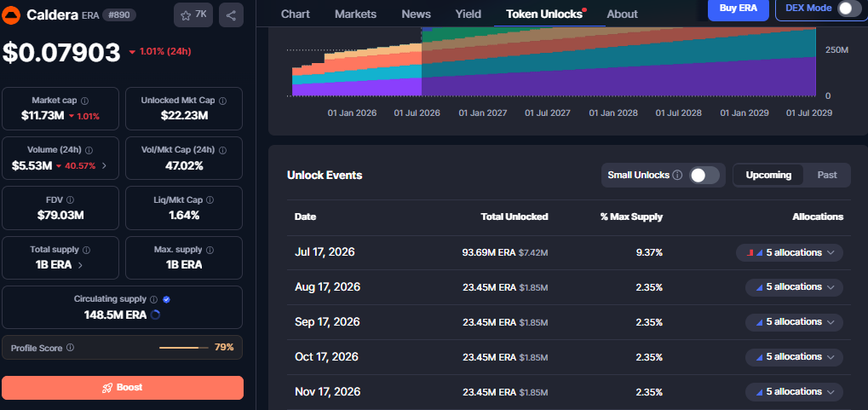Add Caldera to watchlist with star icon
The image size is (868, 410).
193,15
